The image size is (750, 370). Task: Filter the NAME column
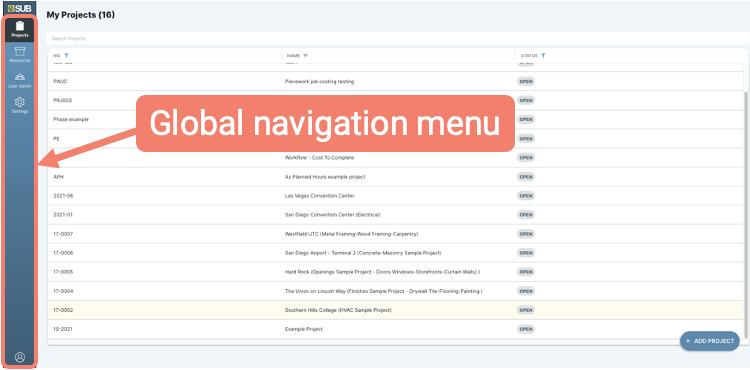click(306, 55)
